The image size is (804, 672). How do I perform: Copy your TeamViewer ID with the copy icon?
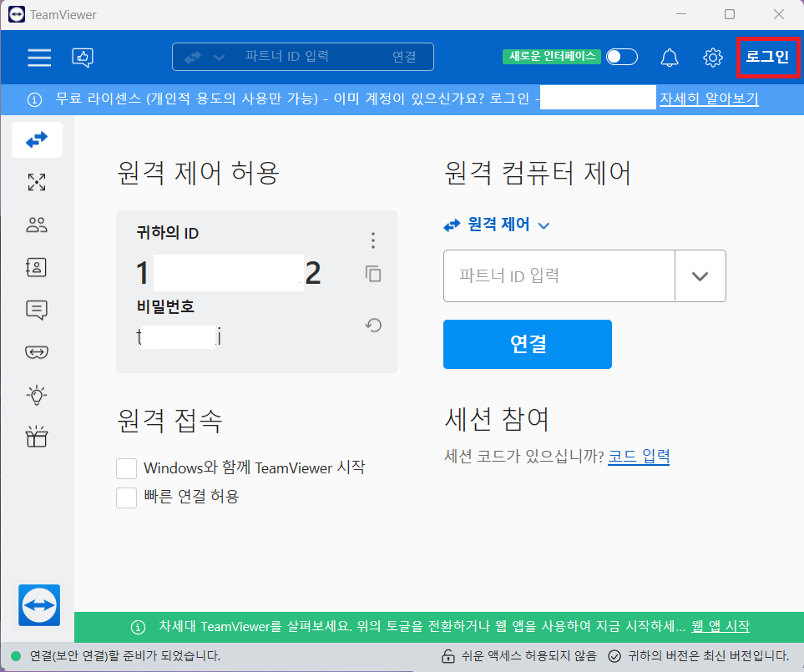click(x=373, y=274)
